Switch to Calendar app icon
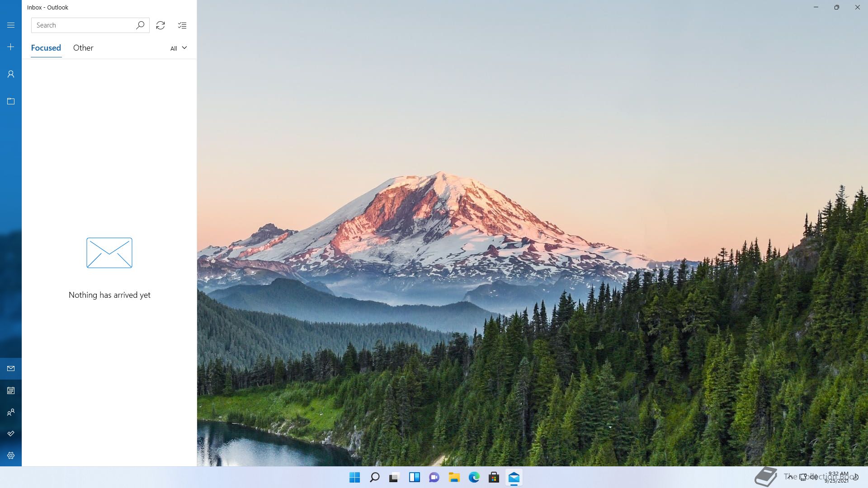This screenshot has width=868, height=488. click(x=11, y=390)
